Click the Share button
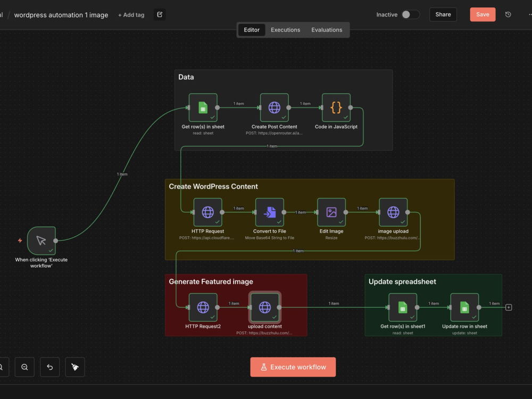This screenshot has width=532, height=399. [x=443, y=14]
